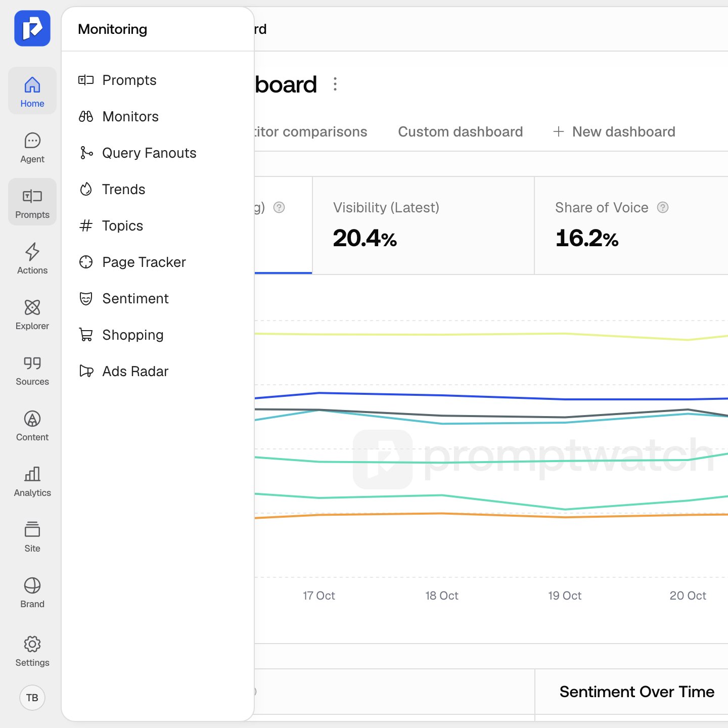Screen dimensions: 728x728
Task: Open Page Tracker from the menu
Action: click(x=158, y=262)
